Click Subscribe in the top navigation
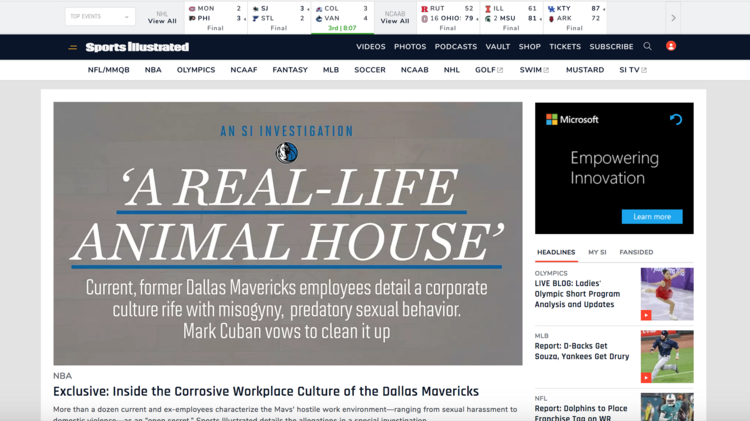 click(611, 46)
